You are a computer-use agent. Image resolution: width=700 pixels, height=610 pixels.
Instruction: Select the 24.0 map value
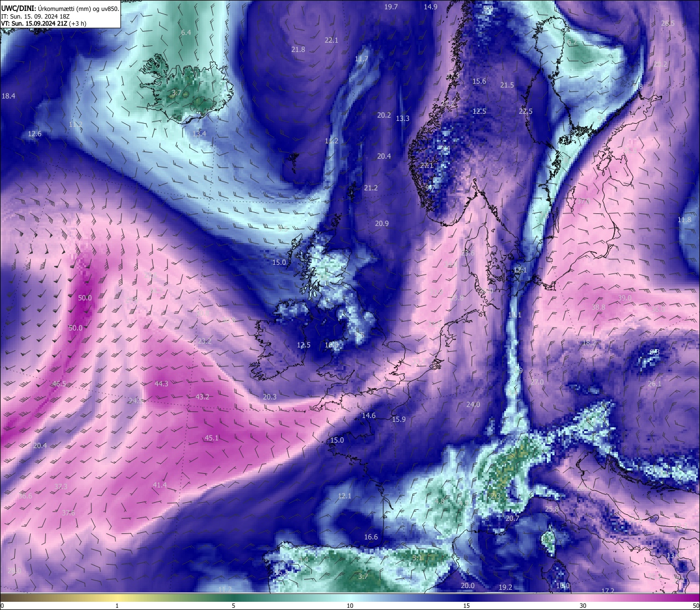473,404
